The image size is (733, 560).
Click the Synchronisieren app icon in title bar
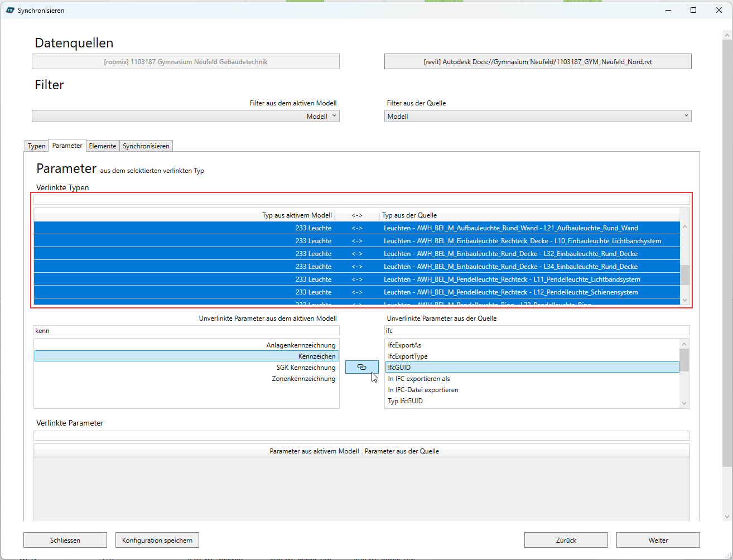(x=9, y=10)
